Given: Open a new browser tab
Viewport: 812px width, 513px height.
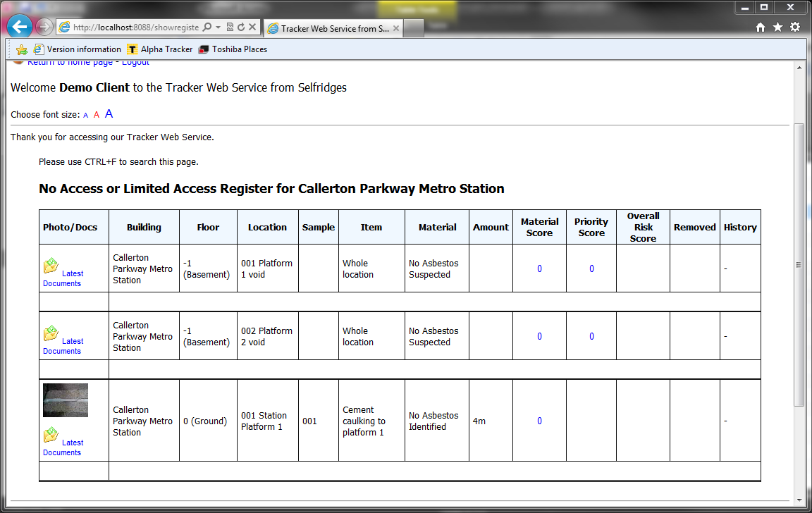Looking at the screenshot, I should tap(414, 29).
